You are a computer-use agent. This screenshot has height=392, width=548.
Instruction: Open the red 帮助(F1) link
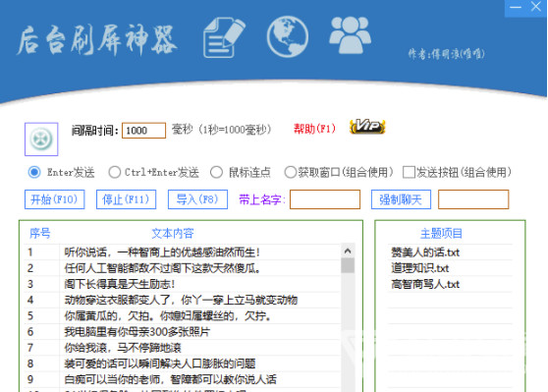click(x=314, y=129)
